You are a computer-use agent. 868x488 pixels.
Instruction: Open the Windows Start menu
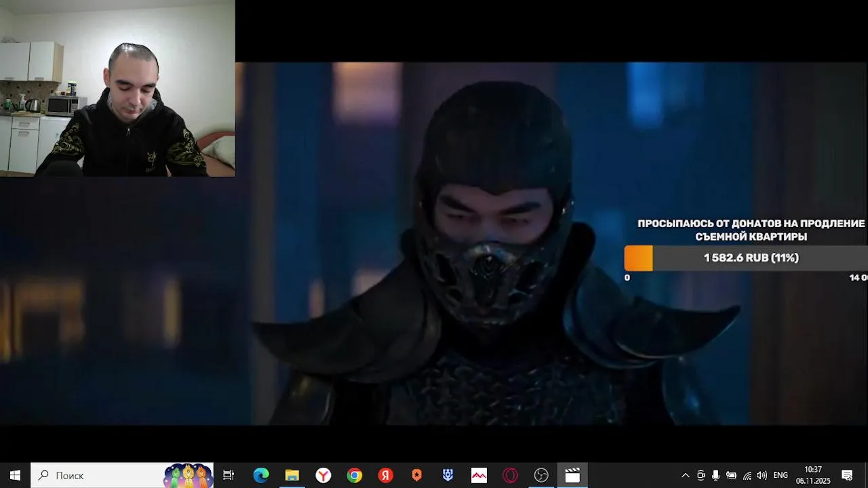(15, 475)
